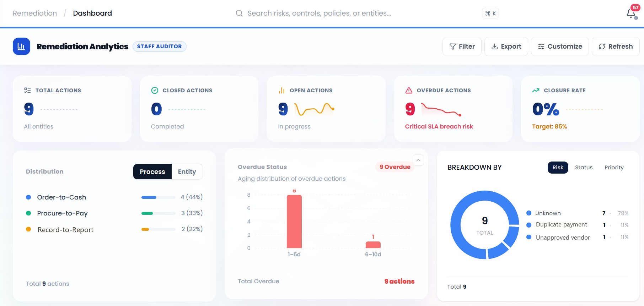This screenshot has height=306, width=644.
Task: Switch distribution to Entity view
Action: tap(187, 172)
